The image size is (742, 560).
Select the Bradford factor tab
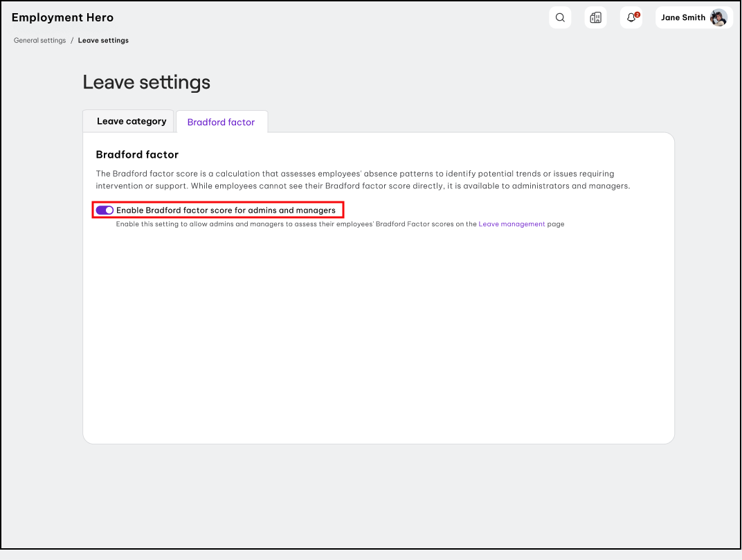221,122
